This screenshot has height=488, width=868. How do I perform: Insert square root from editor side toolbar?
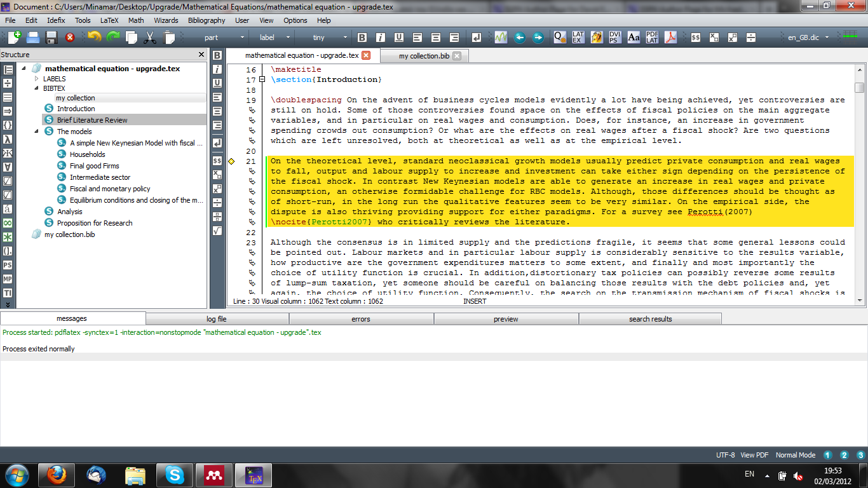[x=217, y=231]
